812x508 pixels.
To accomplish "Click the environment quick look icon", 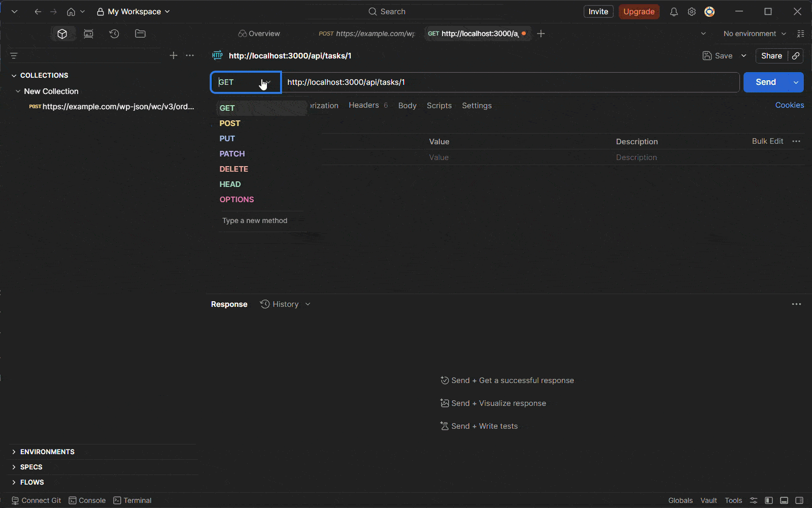I will pos(800,34).
